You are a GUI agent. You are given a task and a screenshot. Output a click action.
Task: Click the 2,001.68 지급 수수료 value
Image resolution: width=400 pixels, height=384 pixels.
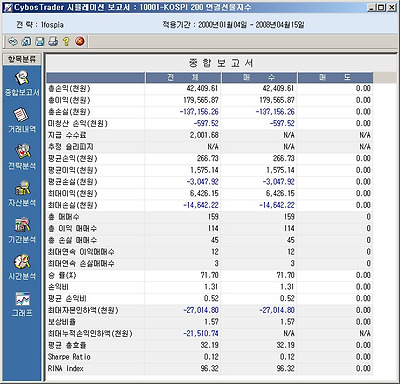coord(204,135)
